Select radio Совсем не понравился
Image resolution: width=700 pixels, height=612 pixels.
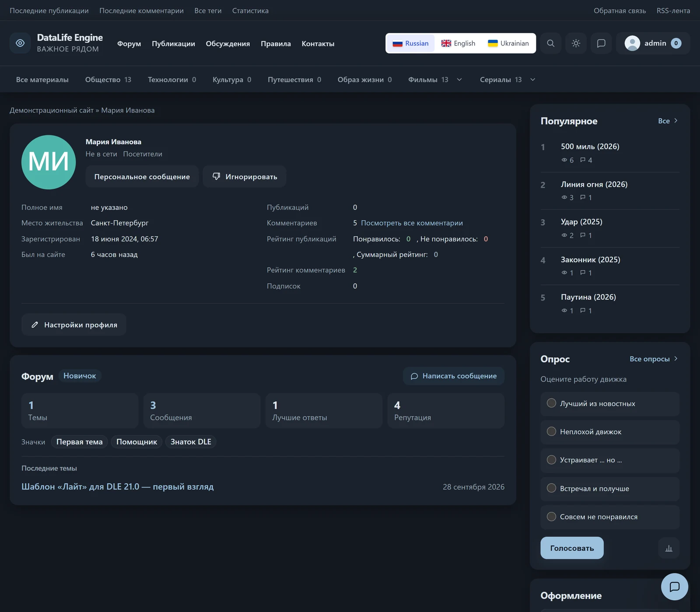(552, 517)
